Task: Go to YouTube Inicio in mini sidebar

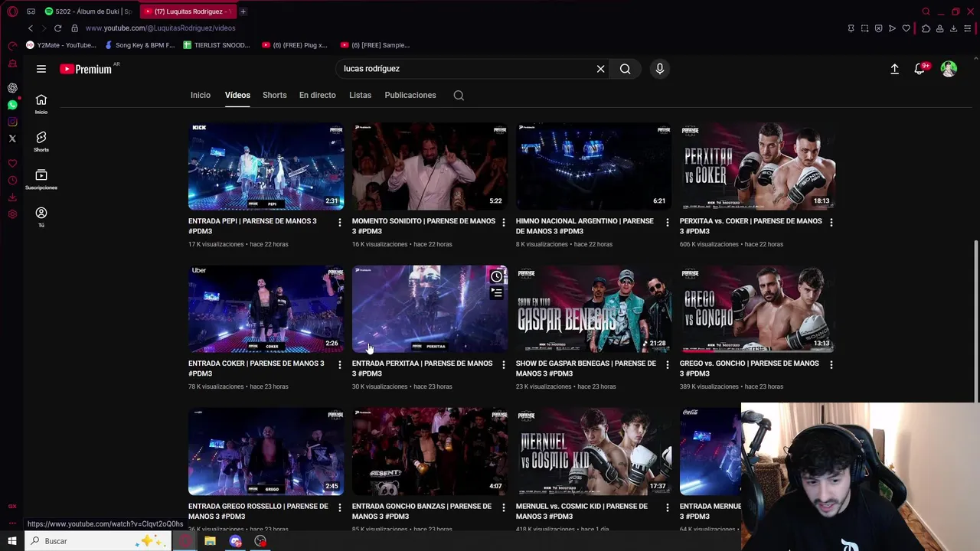Action: click(x=41, y=104)
